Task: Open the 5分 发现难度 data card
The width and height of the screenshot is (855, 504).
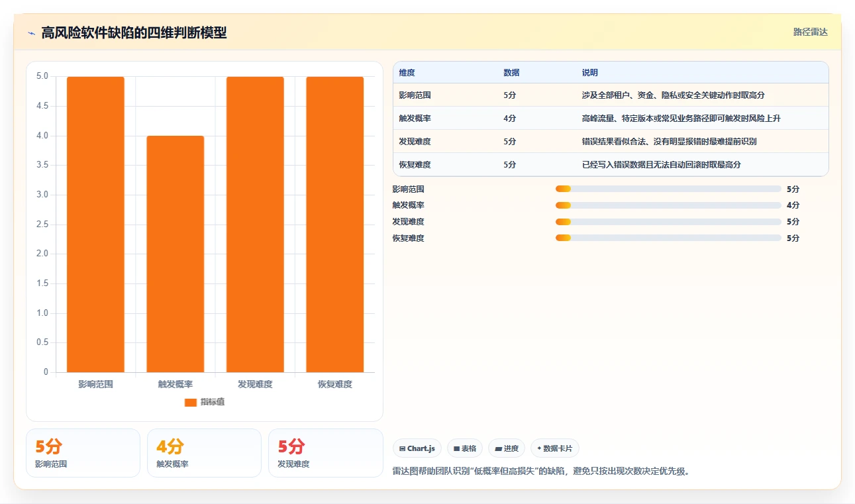Action: [x=325, y=453]
